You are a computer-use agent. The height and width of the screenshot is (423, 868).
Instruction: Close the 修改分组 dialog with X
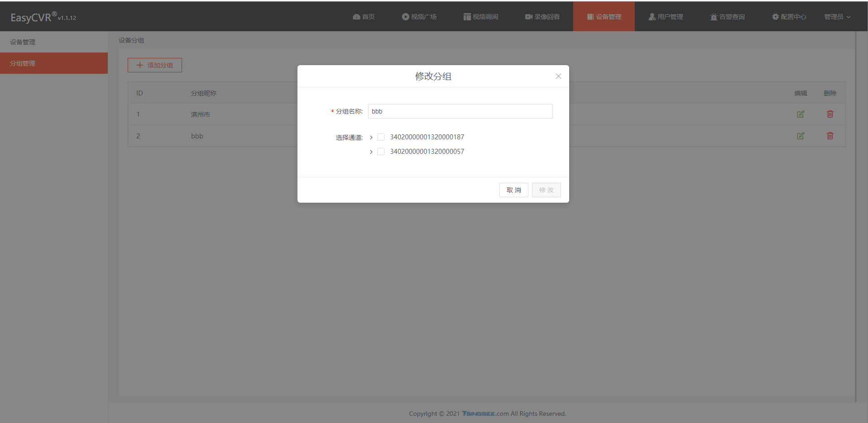[x=558, y=76]
